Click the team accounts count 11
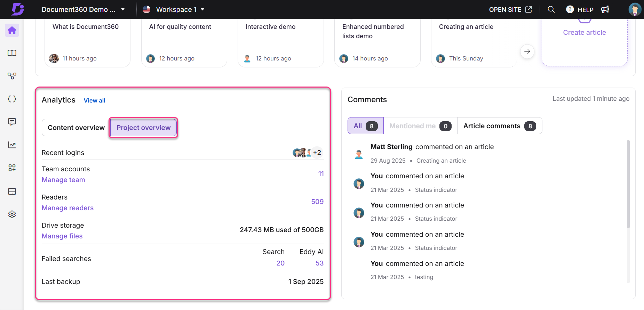This screenshot has height=310, width=644. [x=321, y=174]
